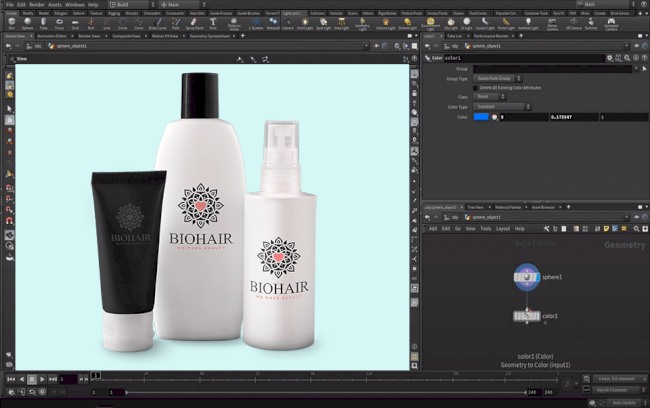Click the Add menu in network editor

(433, 228)
